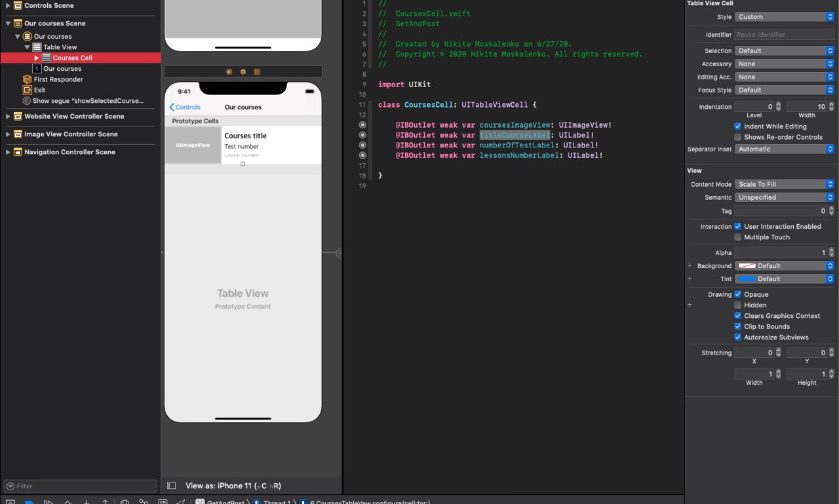
Task: Select the Courses title label on canvas
Action: click(246, 136)
